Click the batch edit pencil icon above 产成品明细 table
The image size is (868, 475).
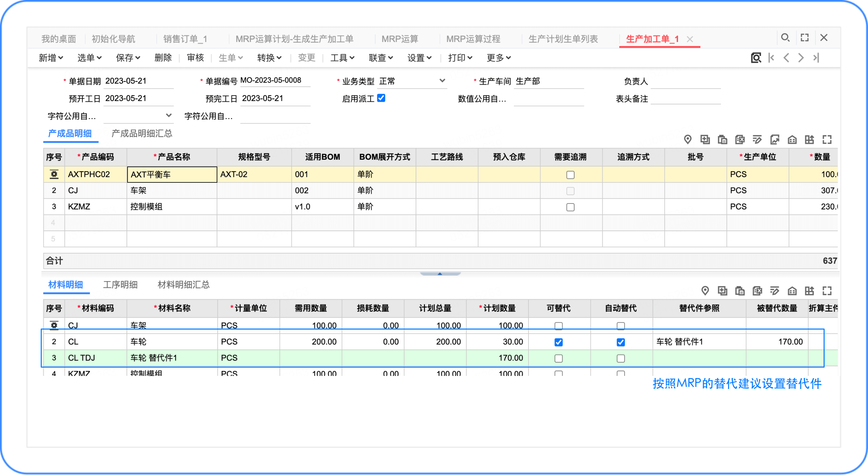pos(757,140)
